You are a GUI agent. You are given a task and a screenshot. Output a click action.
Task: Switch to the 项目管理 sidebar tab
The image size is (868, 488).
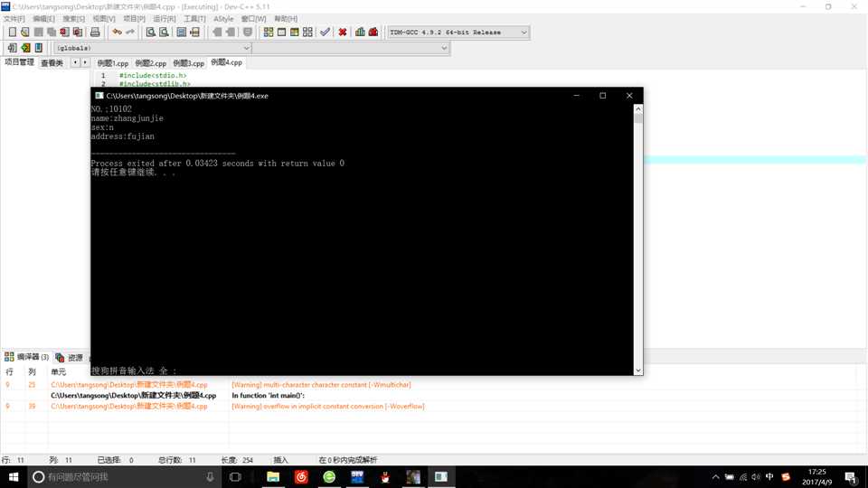click(19, 62)
